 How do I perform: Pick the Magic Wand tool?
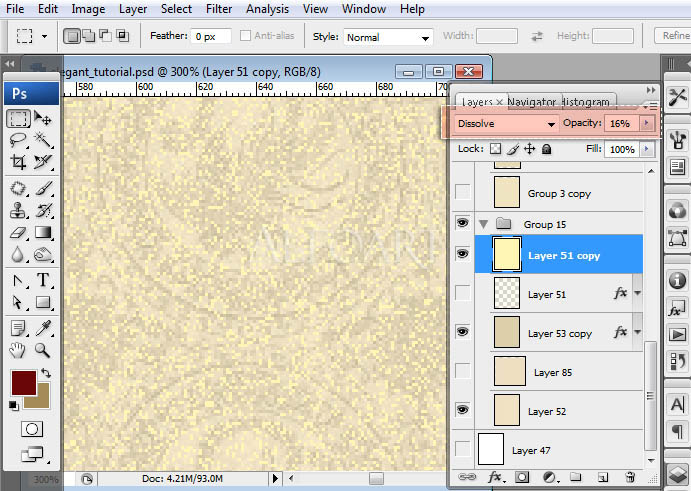point(43,140)
